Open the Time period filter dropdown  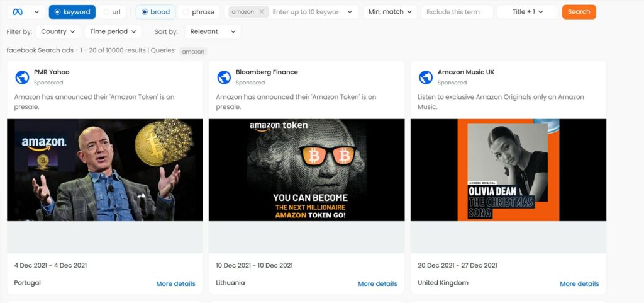[113, 31]
